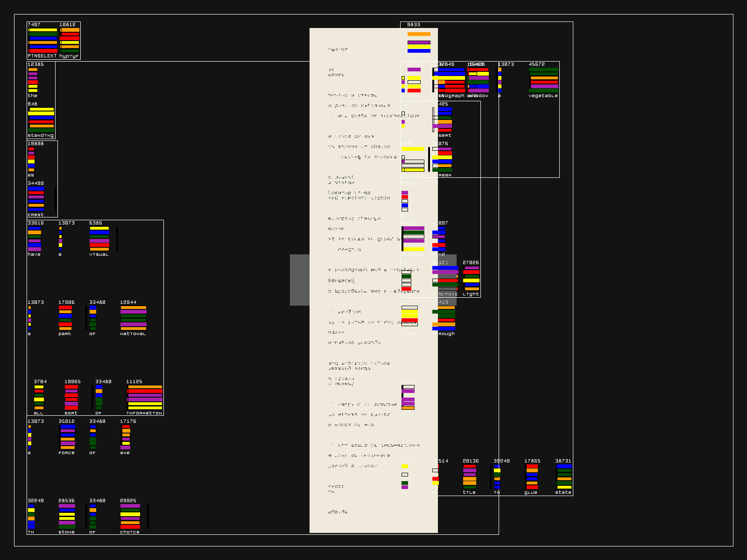
Task: Select the 'crest' word block
Action: 36,199
